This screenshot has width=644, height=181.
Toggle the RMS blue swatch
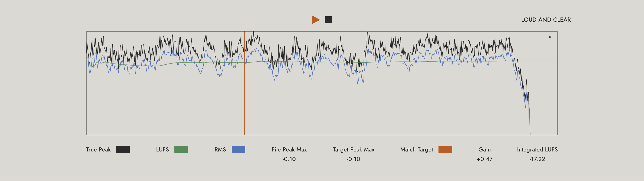(238, 150)
